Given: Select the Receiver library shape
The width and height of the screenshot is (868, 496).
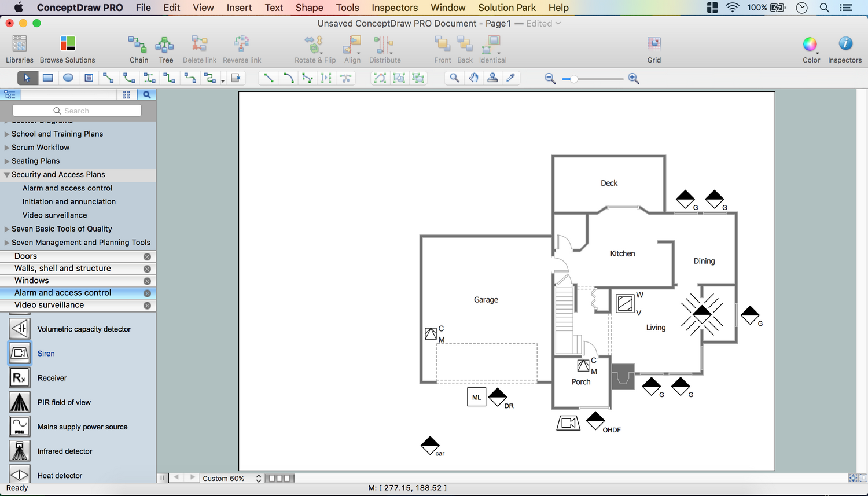Looking at the screenshot, I should coord(20,377).
